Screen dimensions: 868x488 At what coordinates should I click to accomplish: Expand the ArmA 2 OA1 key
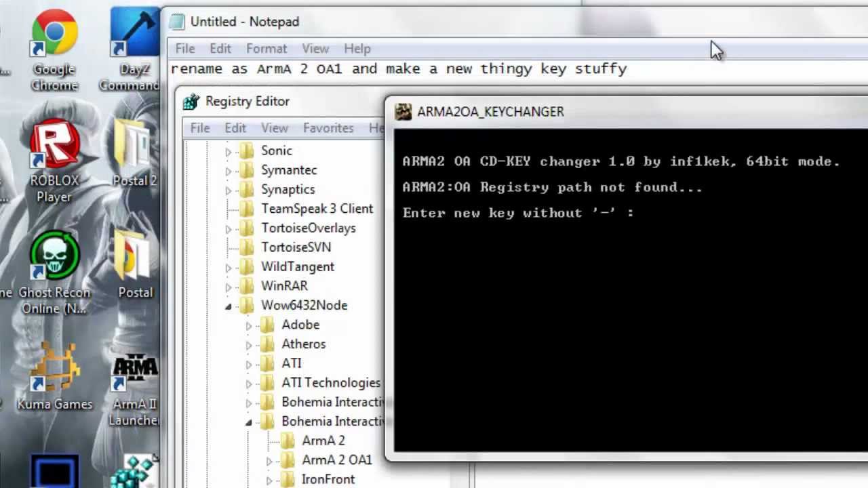269,461
